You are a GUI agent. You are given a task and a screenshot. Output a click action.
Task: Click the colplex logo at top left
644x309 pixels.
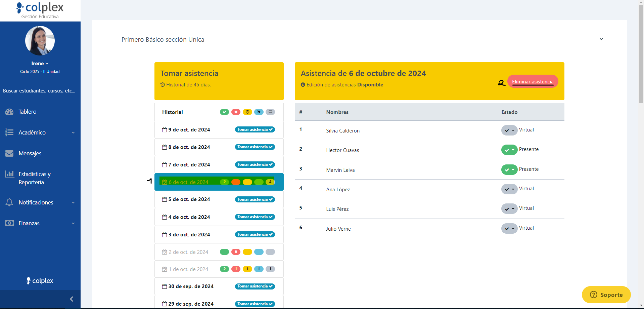pyautogui.click(x=40, y=10)
